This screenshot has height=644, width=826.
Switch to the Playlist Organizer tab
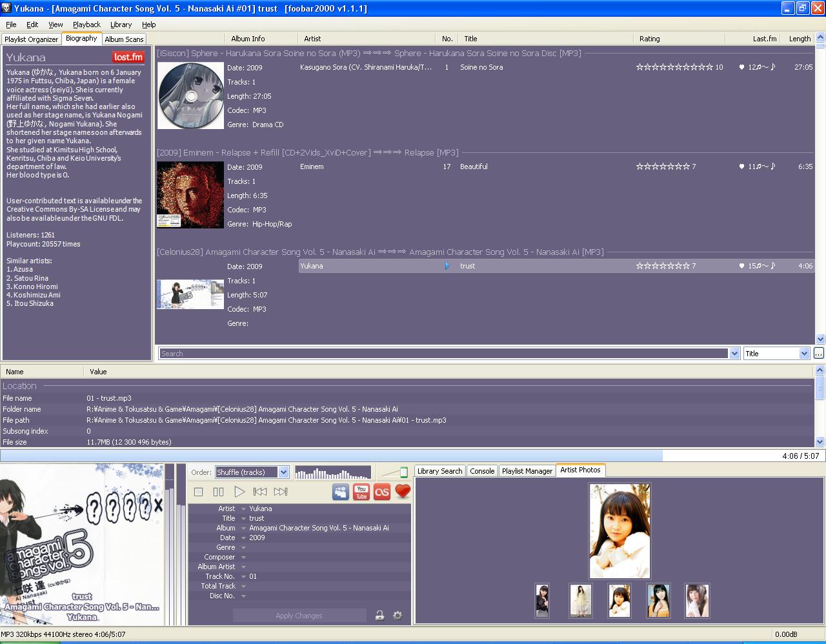[x=31, y=39]
